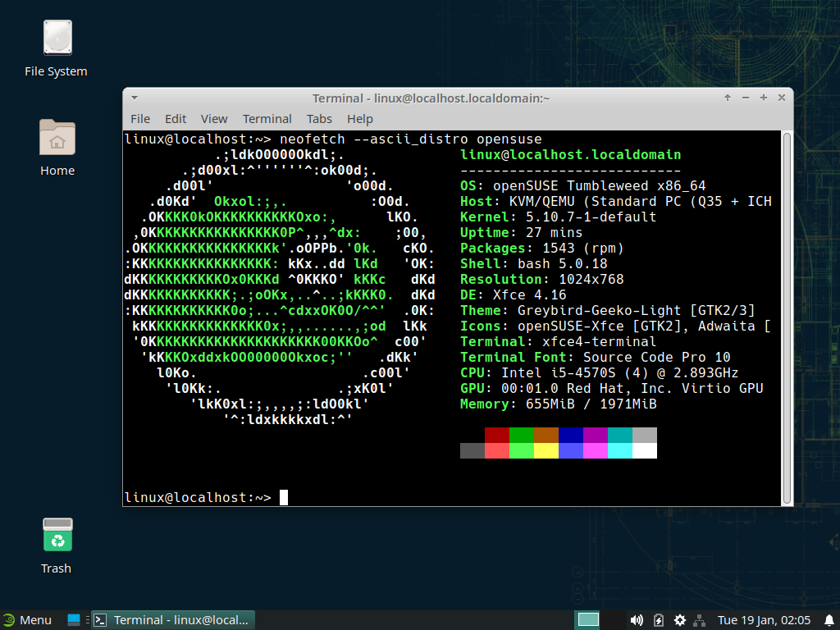Click the network connection tray icon

[x=700, y=620]
